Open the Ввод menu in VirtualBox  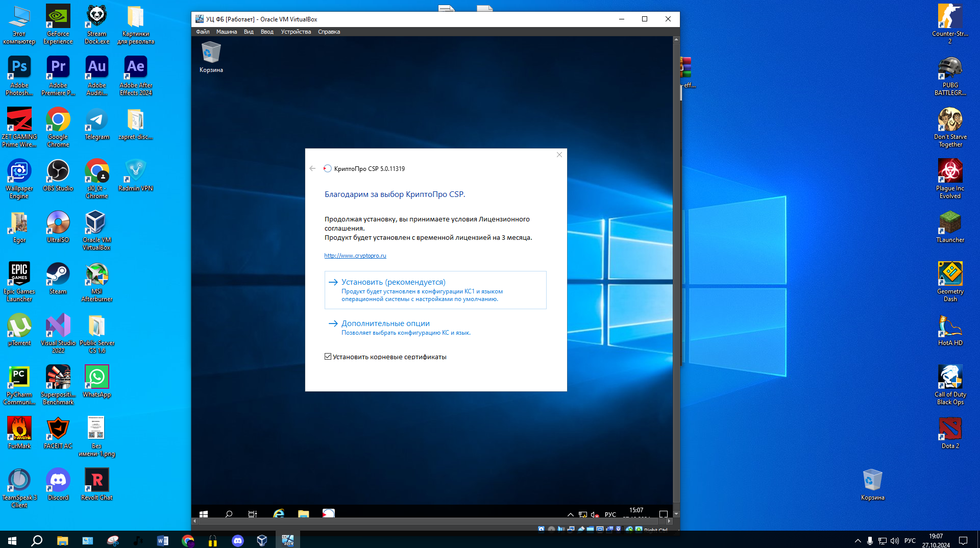tap(267, 32)
